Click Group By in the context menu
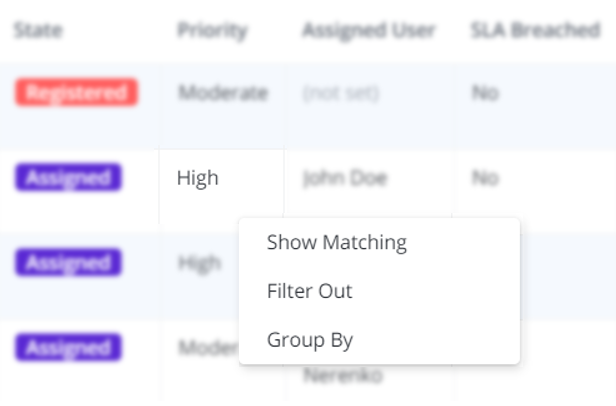Screen dimensions: 616x406 (309, 340)
